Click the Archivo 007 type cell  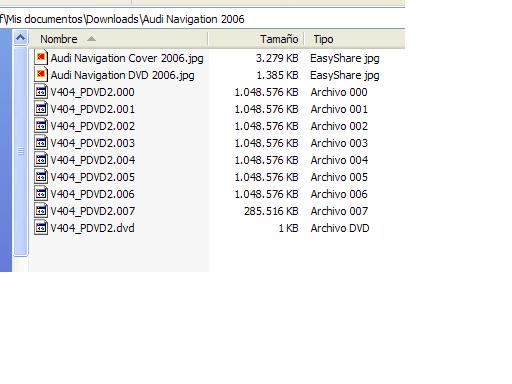pyautogui.click(x=339, y=211)
